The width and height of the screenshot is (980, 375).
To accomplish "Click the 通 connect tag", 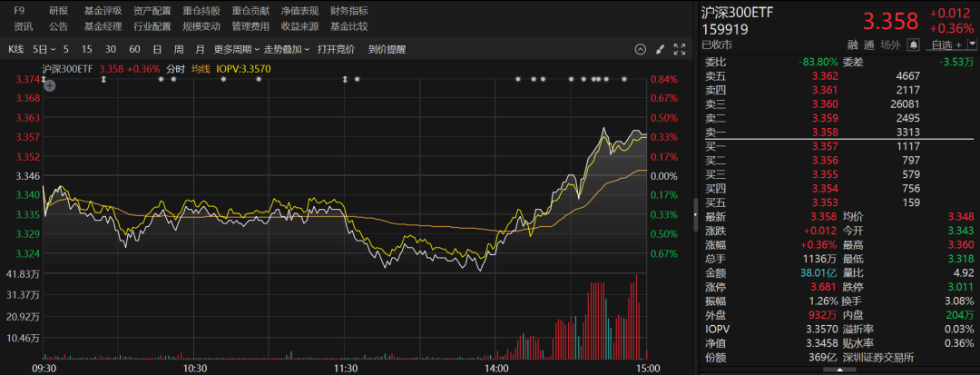I will coord(868,44).
